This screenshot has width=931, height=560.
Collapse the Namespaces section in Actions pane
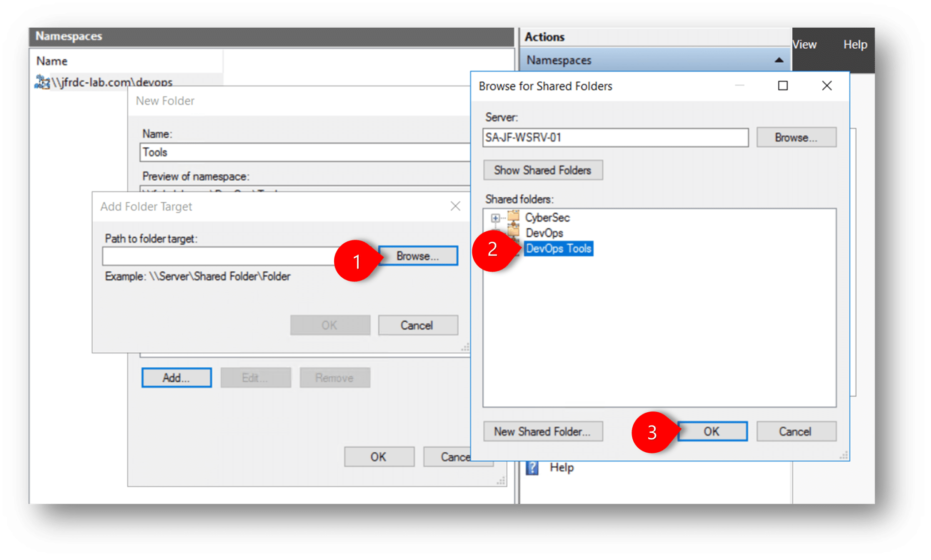tap(779, 60)
